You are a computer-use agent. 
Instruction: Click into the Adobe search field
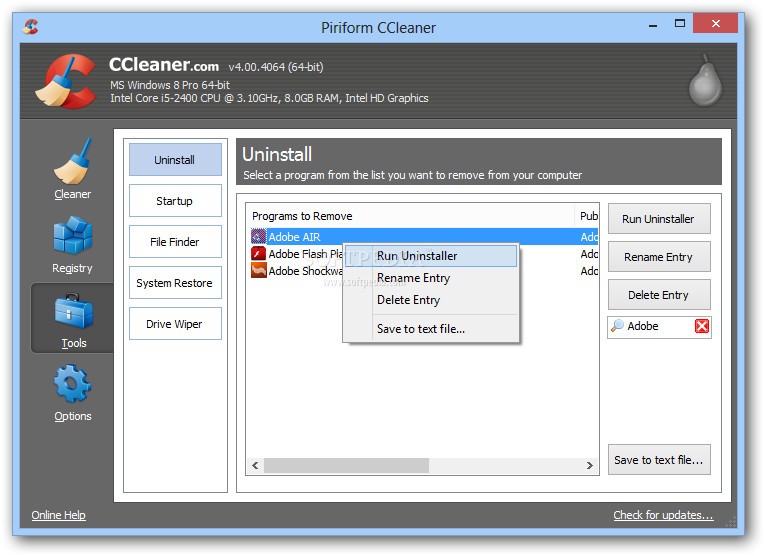(x=659, y=326)
